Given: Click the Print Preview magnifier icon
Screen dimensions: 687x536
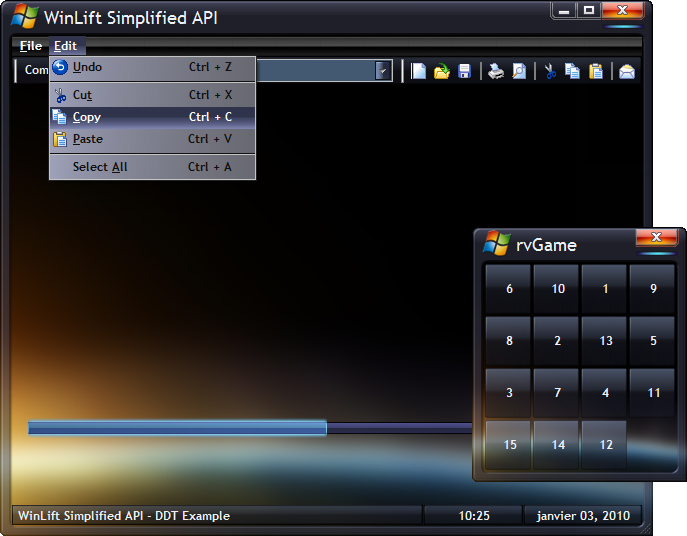Looking at the screenshot, I should [519, 71].
